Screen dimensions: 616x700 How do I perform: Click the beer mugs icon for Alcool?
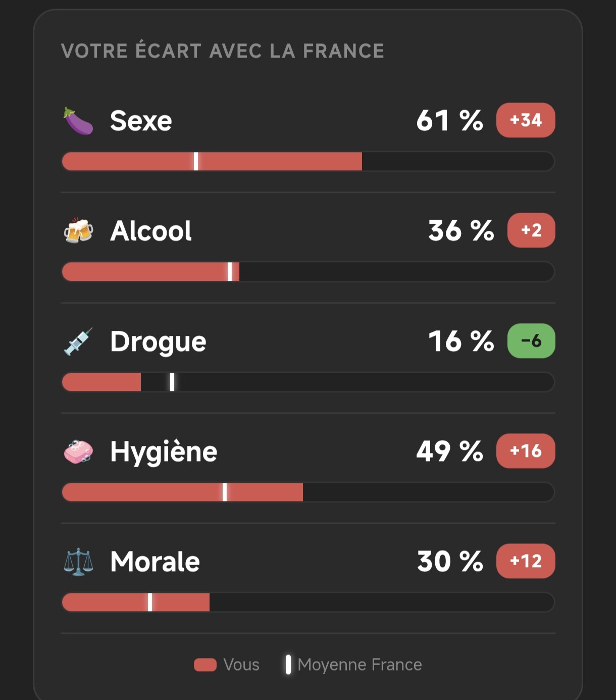tap(78, 231)
